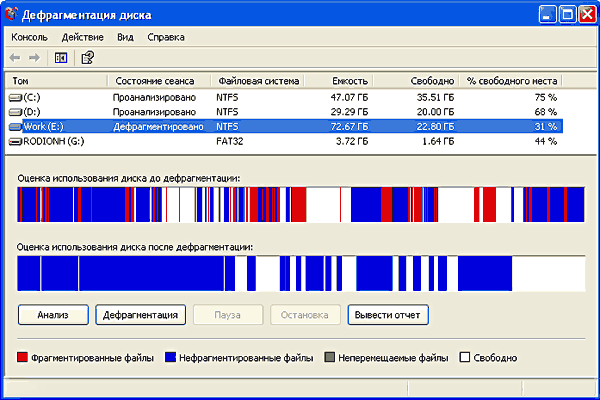Sort by the Файловая система column header
The height and width of the screenshot is (400, 600).
[x=256, y=80]
